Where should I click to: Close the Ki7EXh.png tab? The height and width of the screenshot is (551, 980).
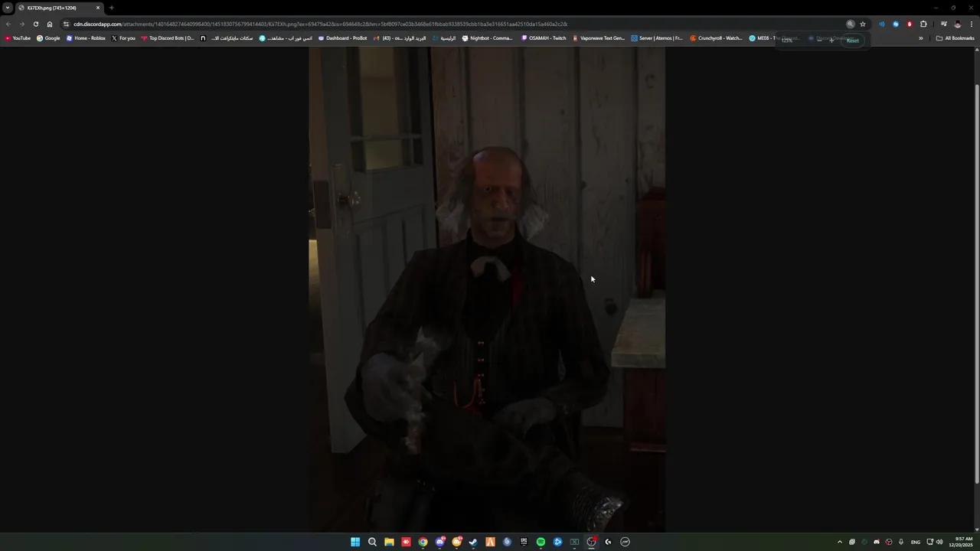(98, 8)
